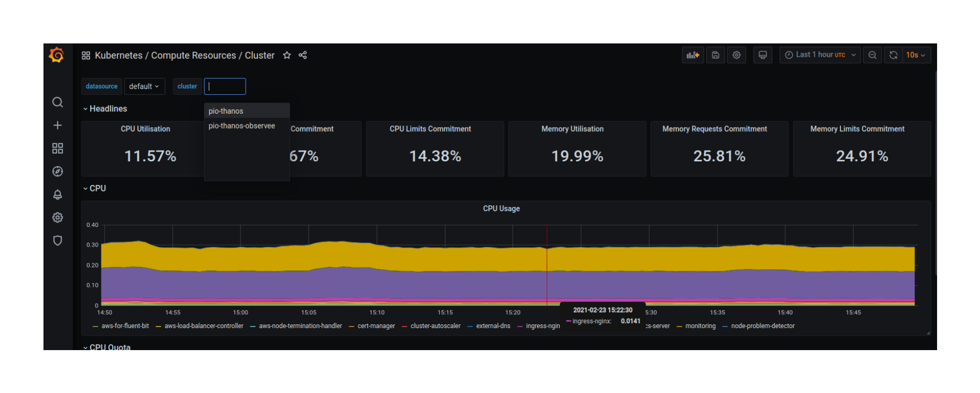Open the Grafana home logo
Image resolution: width=980 pixels, height=393 pixels.
(56, 55)
